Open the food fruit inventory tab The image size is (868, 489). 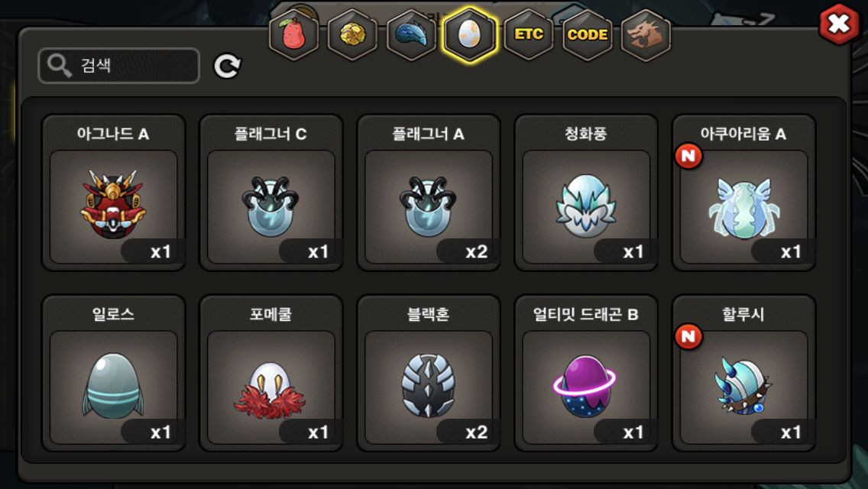tap(294, 35)
